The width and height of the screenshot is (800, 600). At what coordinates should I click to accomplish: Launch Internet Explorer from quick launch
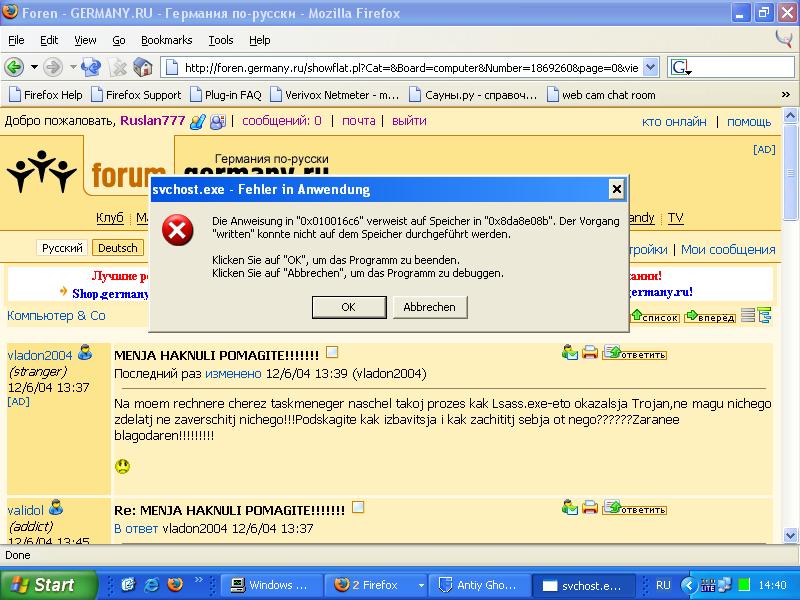(x=152, y=585)
